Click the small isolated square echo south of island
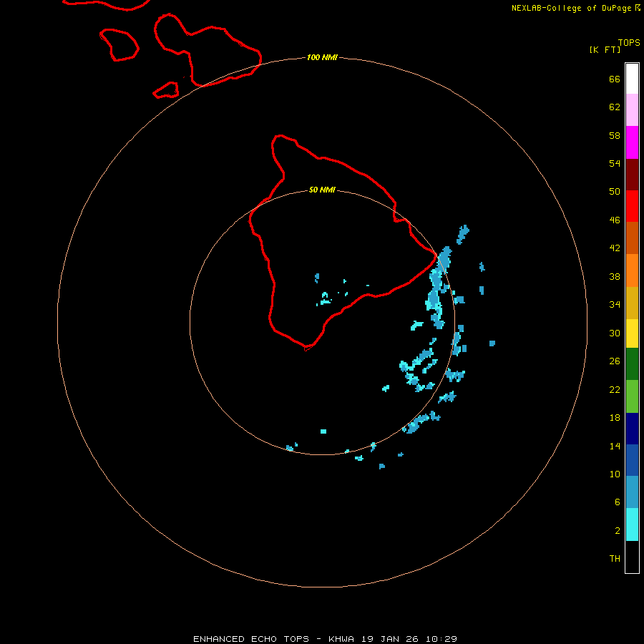The height and width of the screenshot is (644, 644). (x=323, y=431)
